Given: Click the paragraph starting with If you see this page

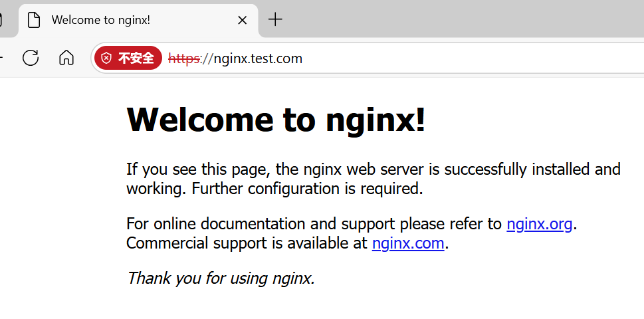Looking at the screenshot, I should pos(374,179).
